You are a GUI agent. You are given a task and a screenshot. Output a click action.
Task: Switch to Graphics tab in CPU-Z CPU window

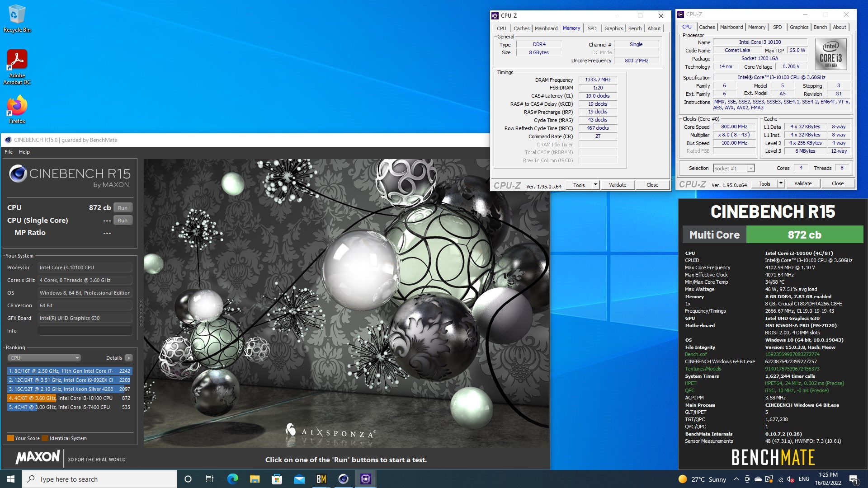coord(799,27)
